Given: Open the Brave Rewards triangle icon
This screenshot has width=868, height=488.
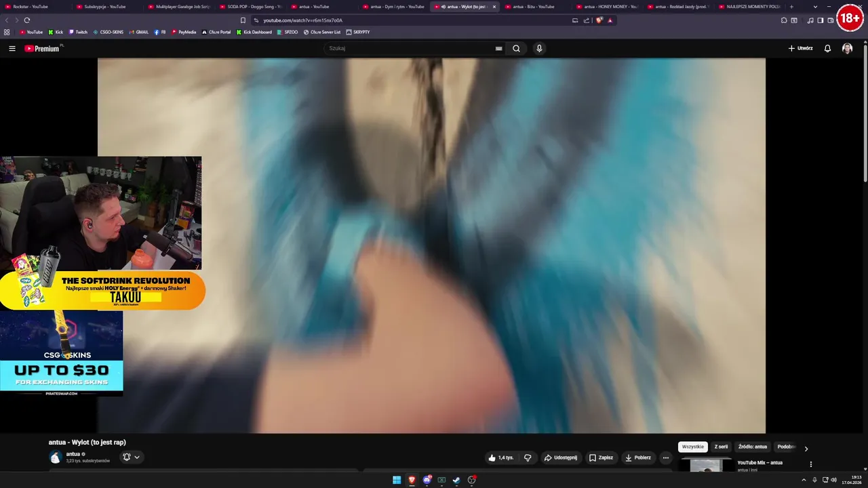Looking at the screenshot, I should [610, 20].
